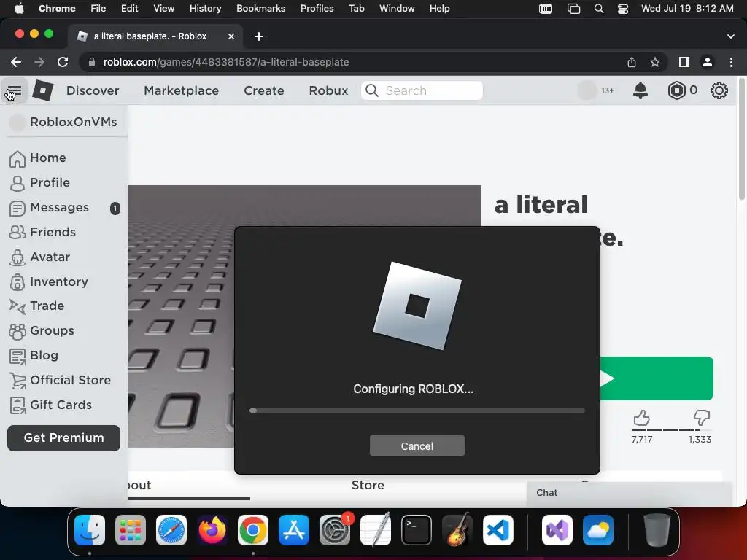The height and width of the screenshot is (560, 747).
Task: Open the Window menu
Action: (x=397, y=9)
